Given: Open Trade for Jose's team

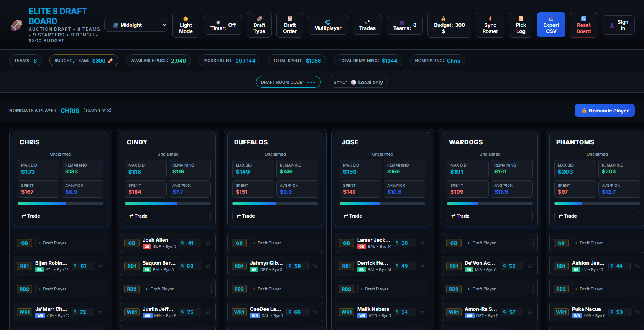Looking at the screenshot, I should coord(383,216).
